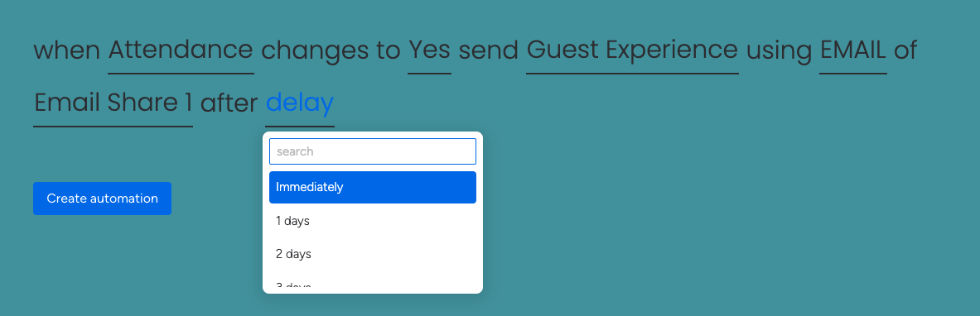Image resolution: width=980 pixels, height=316 pixels.
Task: Open the Attendance field selector
Action: click(181, 50)
